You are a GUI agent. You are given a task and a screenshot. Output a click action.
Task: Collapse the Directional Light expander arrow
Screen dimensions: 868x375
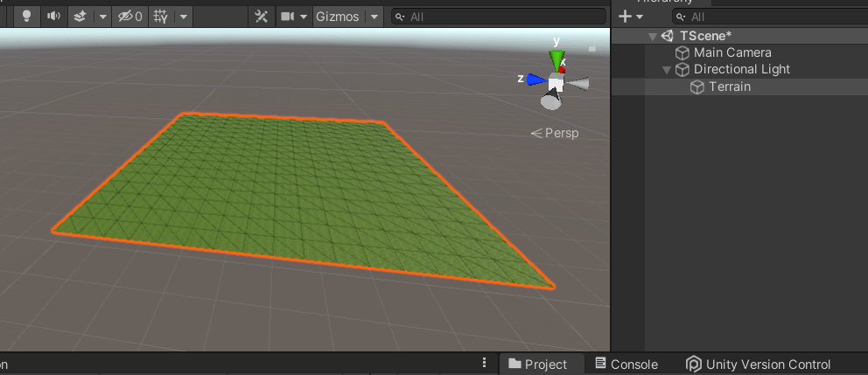coord(667,70)
